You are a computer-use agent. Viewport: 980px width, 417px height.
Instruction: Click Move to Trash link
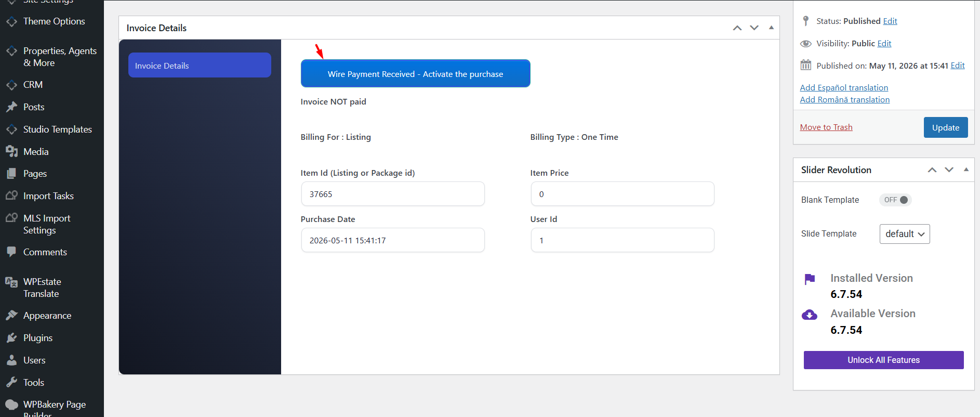coord(826,127)
